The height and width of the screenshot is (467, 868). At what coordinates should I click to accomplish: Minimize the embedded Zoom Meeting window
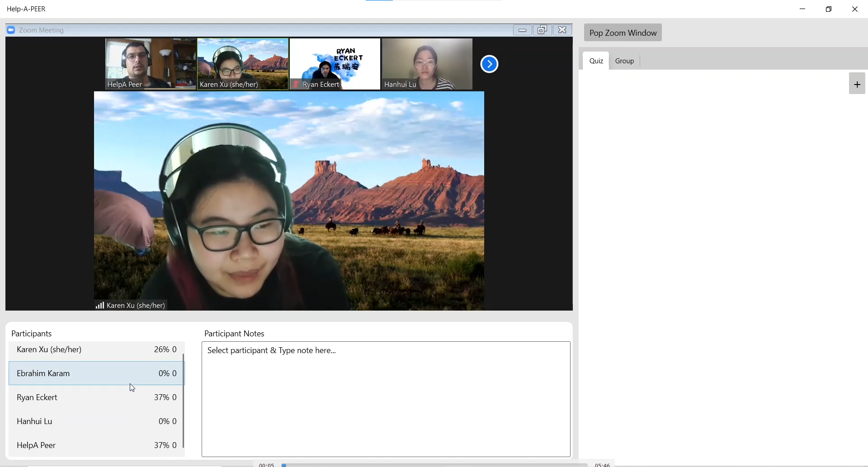point(523,30)
